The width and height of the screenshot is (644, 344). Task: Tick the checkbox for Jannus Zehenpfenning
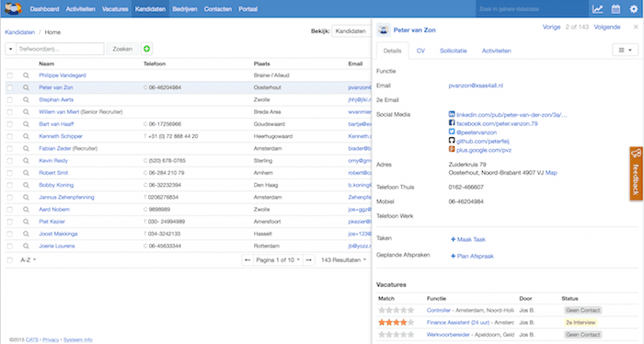pos(10,198)
